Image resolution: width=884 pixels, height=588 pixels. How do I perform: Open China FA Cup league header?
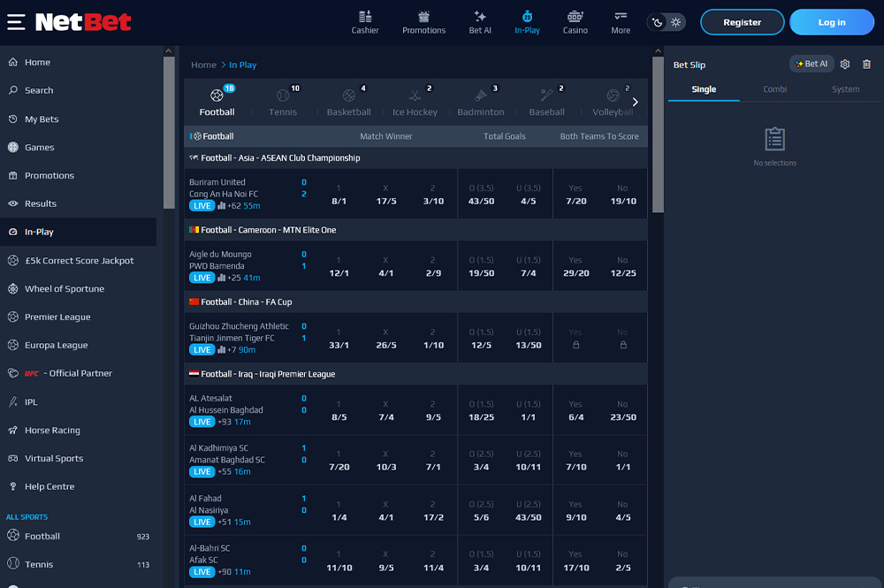click(416, 302)
